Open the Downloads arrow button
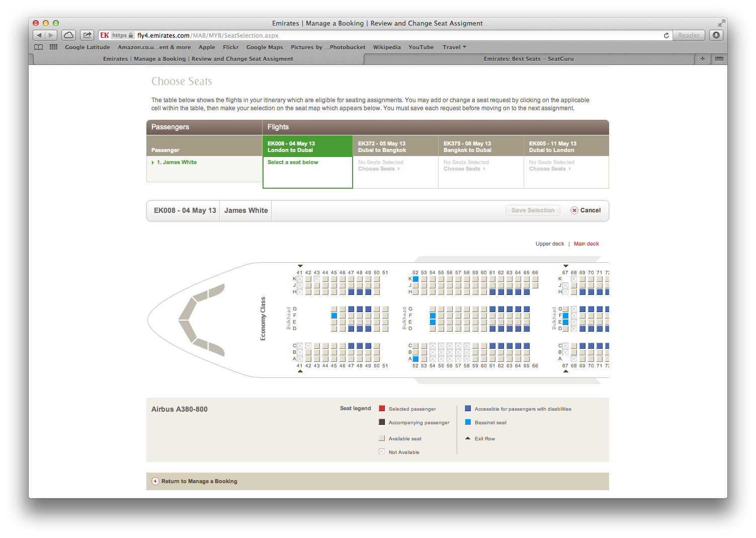 pos(716,35)
